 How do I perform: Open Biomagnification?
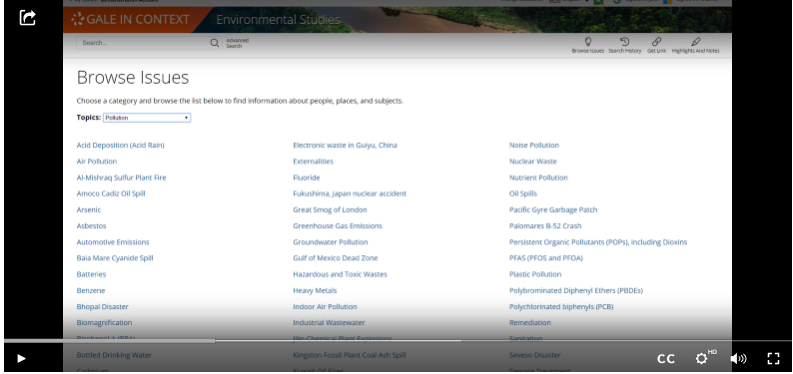pos(104,322)
